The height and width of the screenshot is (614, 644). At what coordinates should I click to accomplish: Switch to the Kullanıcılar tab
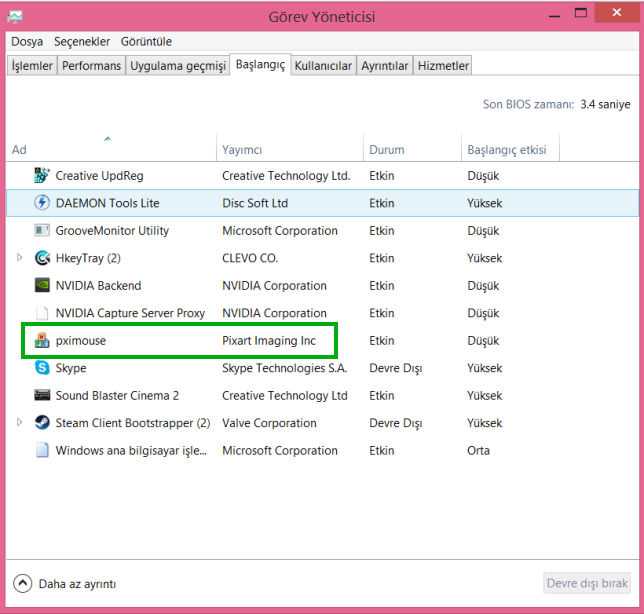pyautogui.click(x=323, y=66)
